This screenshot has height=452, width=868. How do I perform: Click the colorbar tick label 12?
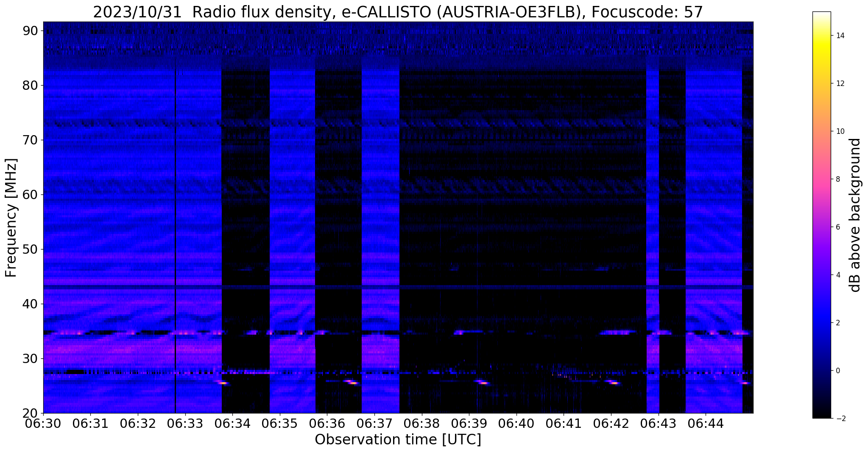click(x=840, y=83)
